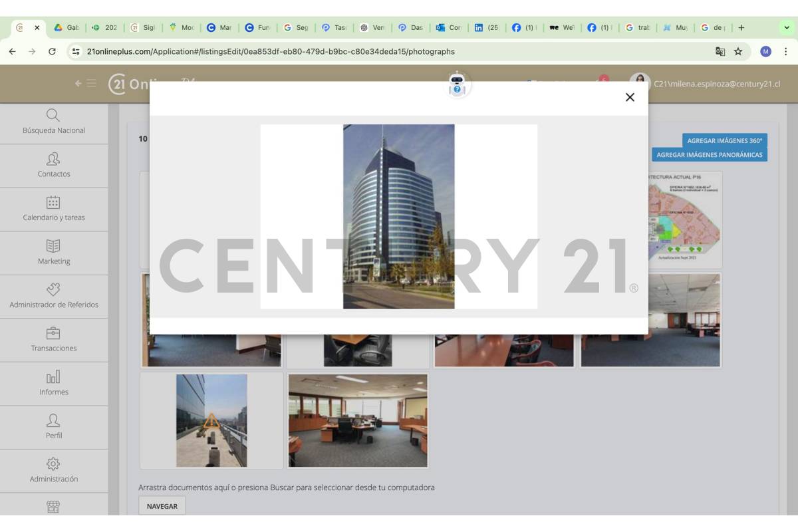Open Chrome profile M avatar
This screenshot has width=798, height=532.
(x=765, y=51)
